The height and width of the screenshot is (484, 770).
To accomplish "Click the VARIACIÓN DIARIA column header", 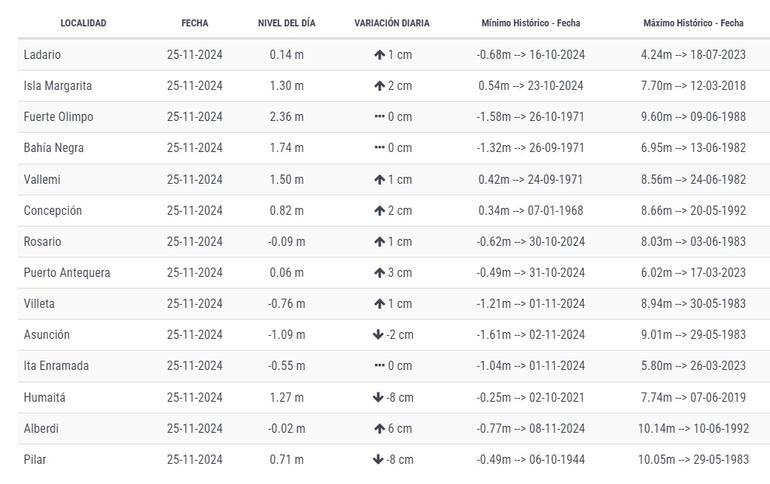I will click(x=392, y=23).
